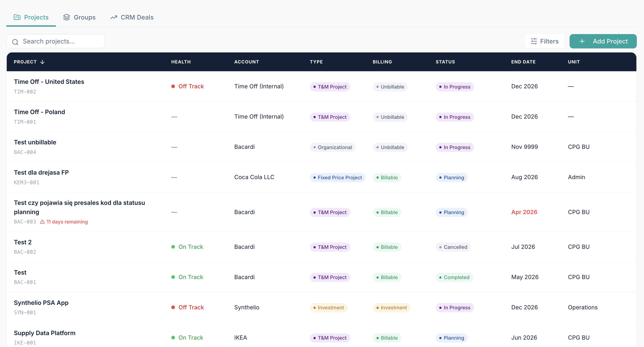Screen dimensions: 644x347
Task: Click the search magnifier icon
Action: click(x=15, y=42)
